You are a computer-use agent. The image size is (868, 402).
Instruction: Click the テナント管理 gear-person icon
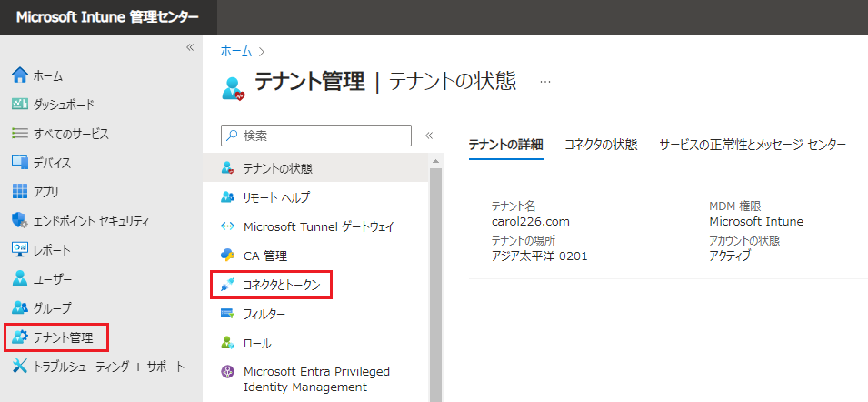tap(19, 337)
